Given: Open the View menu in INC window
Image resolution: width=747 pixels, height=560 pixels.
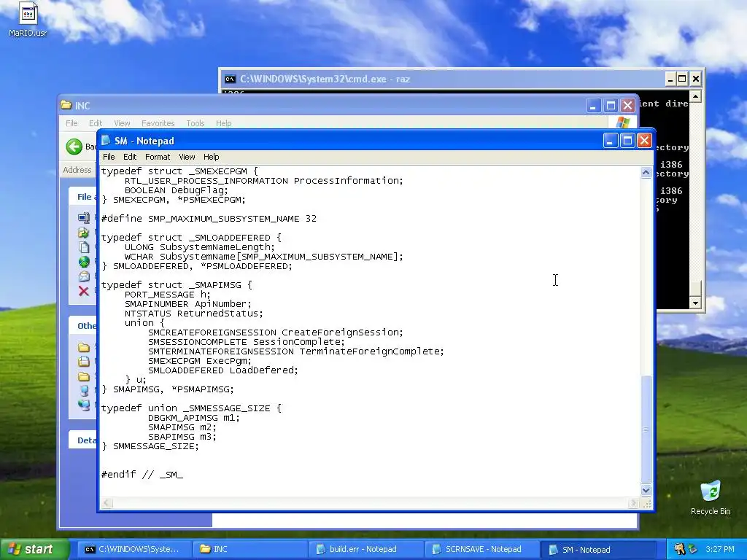Looking at the screenshot, I should (x=122, y=122).
